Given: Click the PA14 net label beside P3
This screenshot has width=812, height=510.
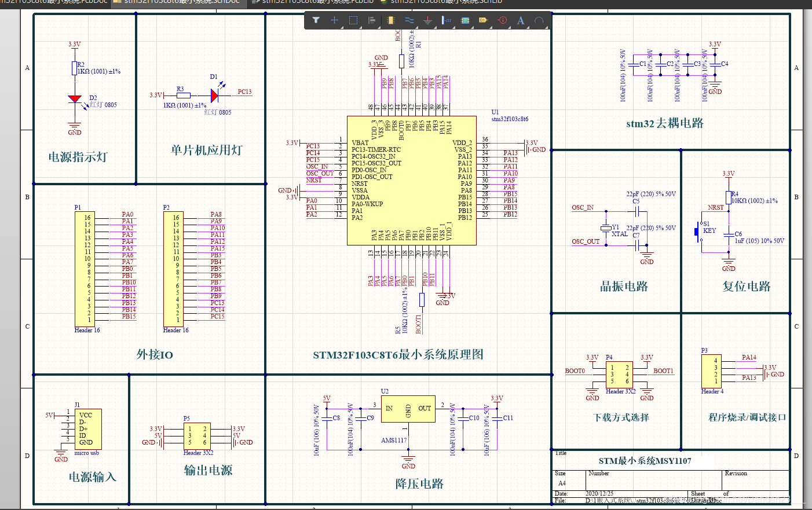Looking at the screenshot, I should 749,357.
